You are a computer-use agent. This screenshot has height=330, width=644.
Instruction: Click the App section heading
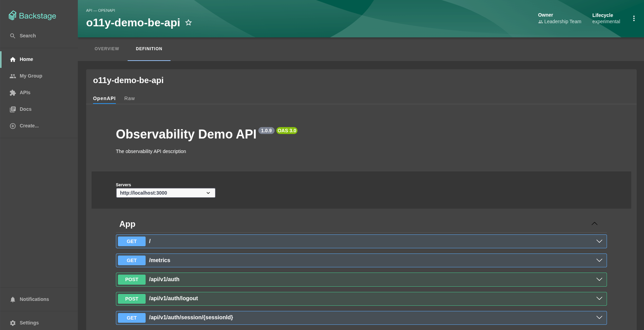(127, 224)
